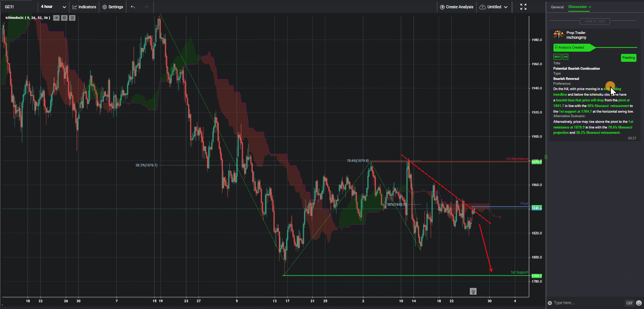Select the Discussion tab
The width and height of the screenshot is (644, 309).
click(577, 7)
